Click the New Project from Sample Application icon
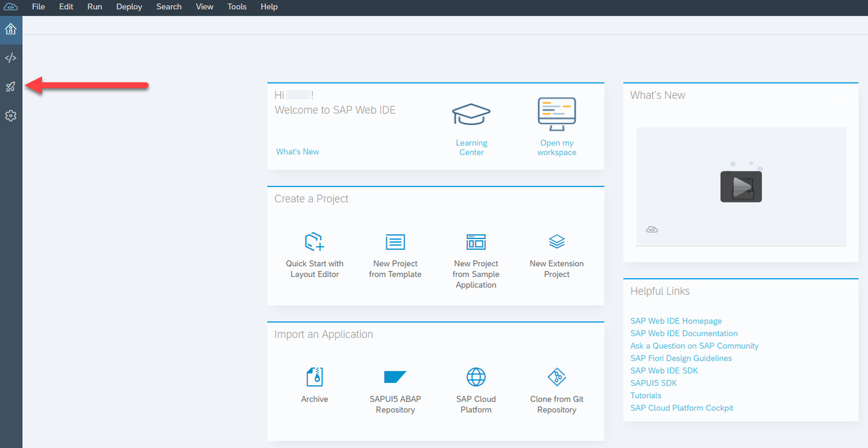Screen dimensions: 868x448 (476, 242)
